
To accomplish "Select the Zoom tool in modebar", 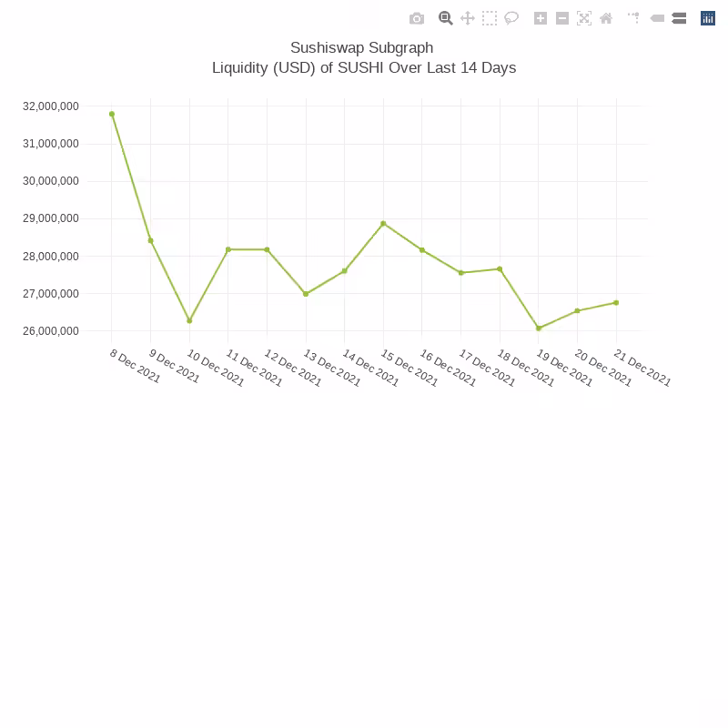I will coord(445,18).
